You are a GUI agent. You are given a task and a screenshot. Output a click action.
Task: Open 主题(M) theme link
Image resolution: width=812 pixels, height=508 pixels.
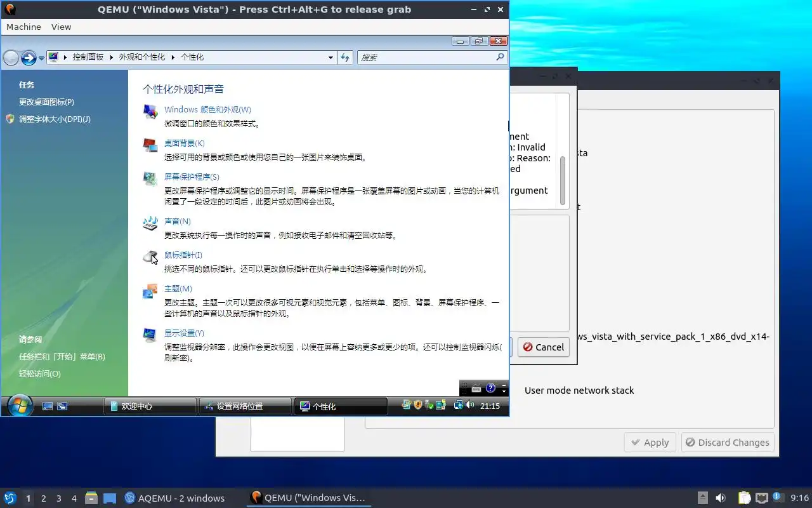pos(178,289)
